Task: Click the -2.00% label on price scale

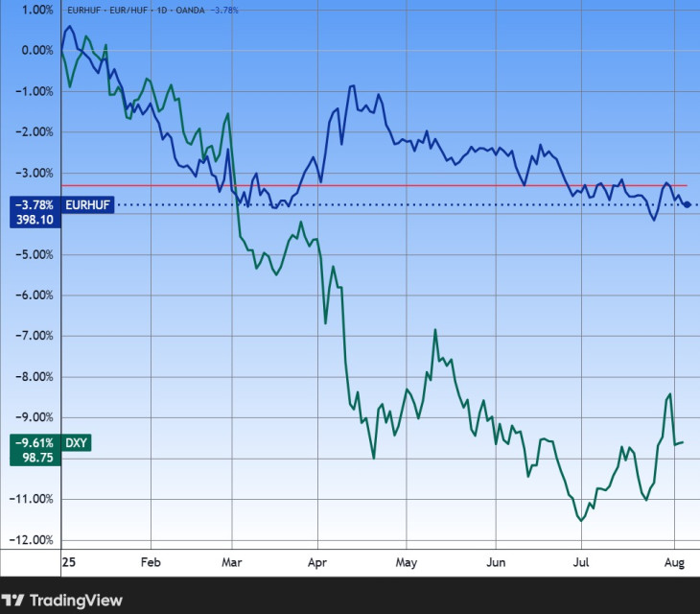Action: 35,132
